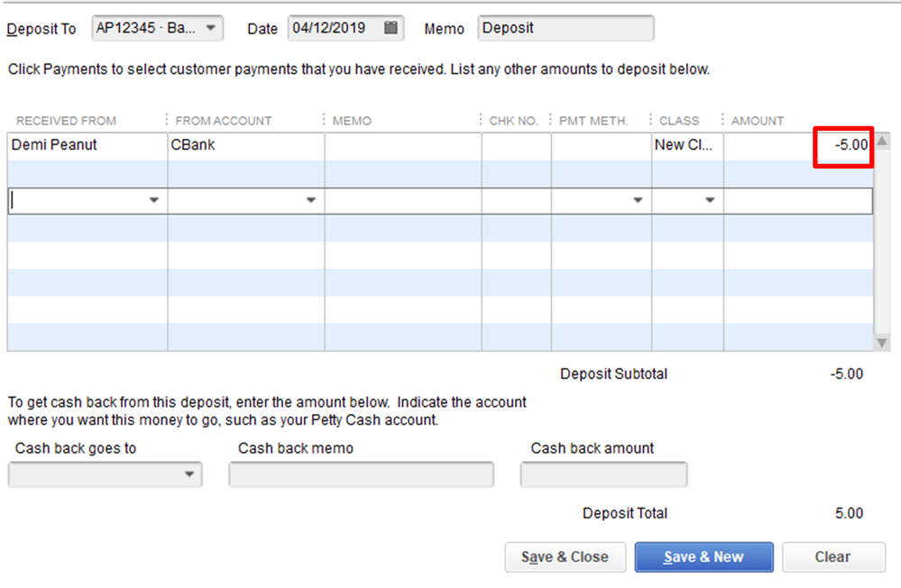Click the Amount cell in the active row
This screenshot has width=901, height=588.
pos(798,200)
